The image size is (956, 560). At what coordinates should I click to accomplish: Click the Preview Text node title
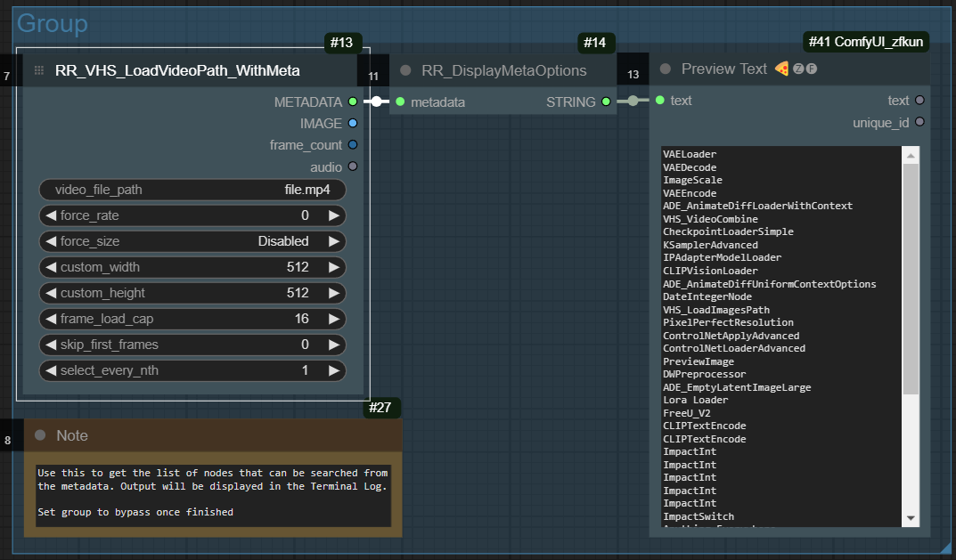tap(723, 69)
